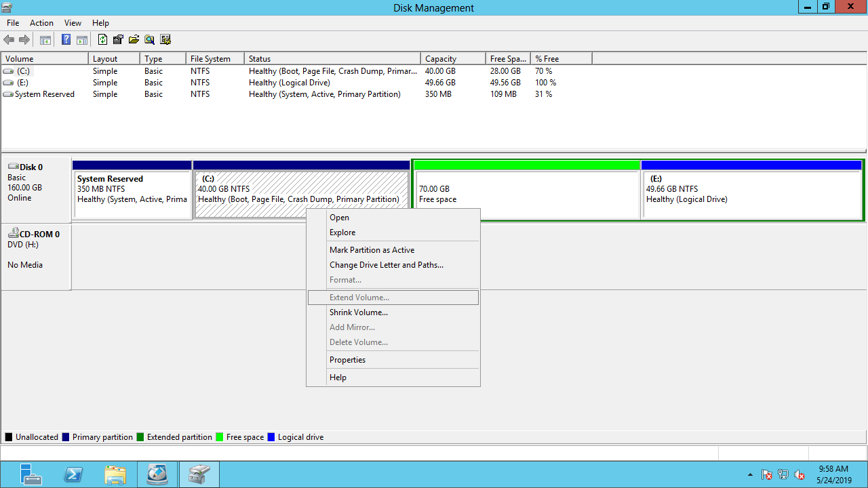Viewport: 868px width, 488px height.
Task: Select the System Reserved row in volume list
Action: (x=45, y=94)
